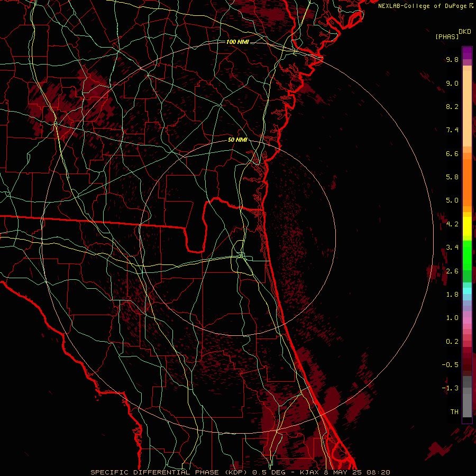Click the TH threshold label on the scale
This screenshot has width=476, height=476.
454,412
